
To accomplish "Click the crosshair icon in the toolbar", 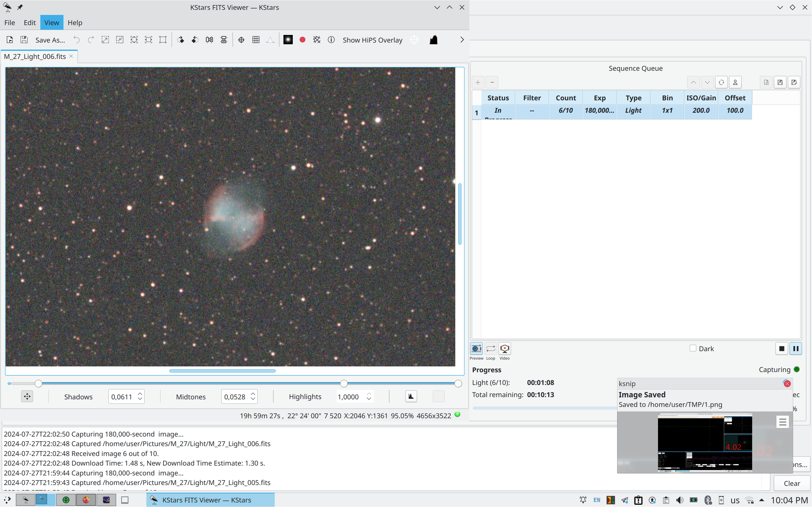I will (x=241, y=40).
